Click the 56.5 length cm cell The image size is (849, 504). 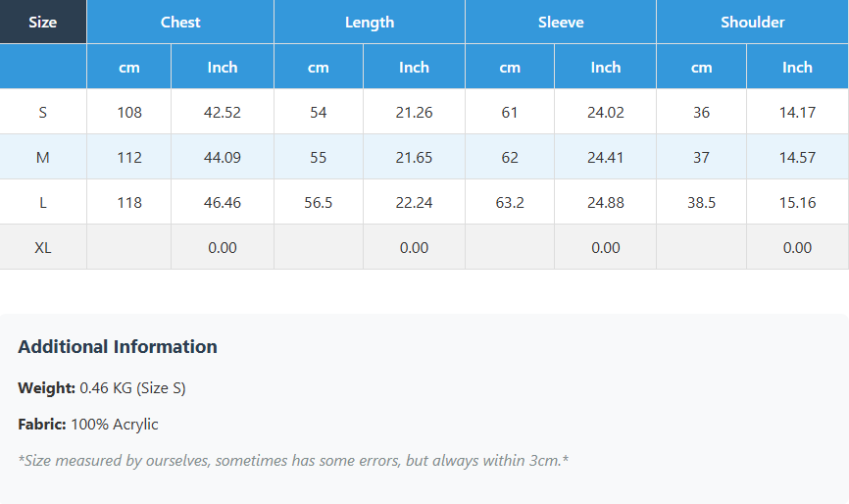(319, 202)
